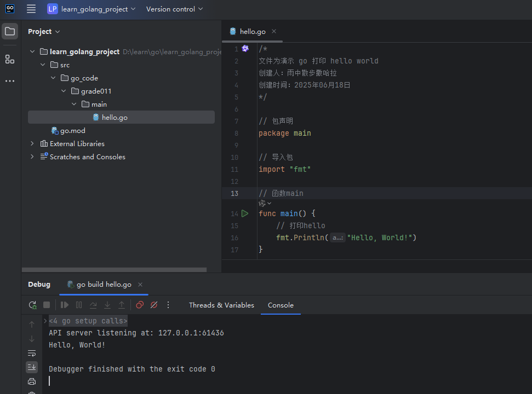Click the console down-arrow navigation icon
Viewport: 532px width, 394px height.
coord(32,339)
